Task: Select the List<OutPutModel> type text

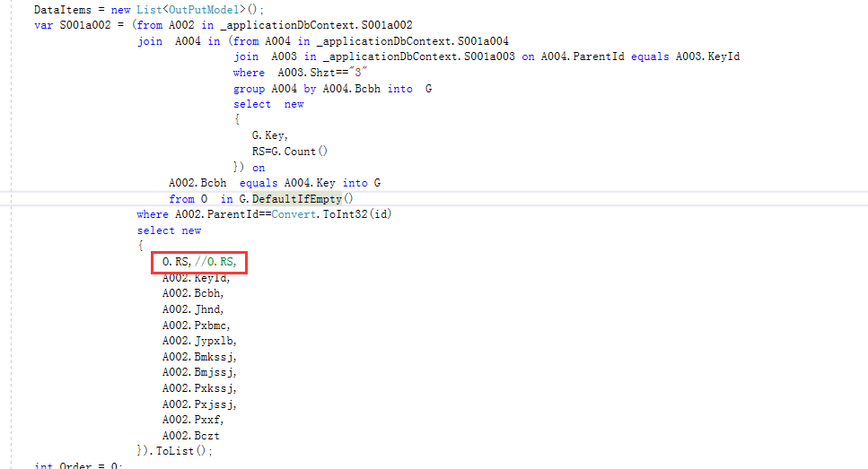Action: click(x=191, y=9)
